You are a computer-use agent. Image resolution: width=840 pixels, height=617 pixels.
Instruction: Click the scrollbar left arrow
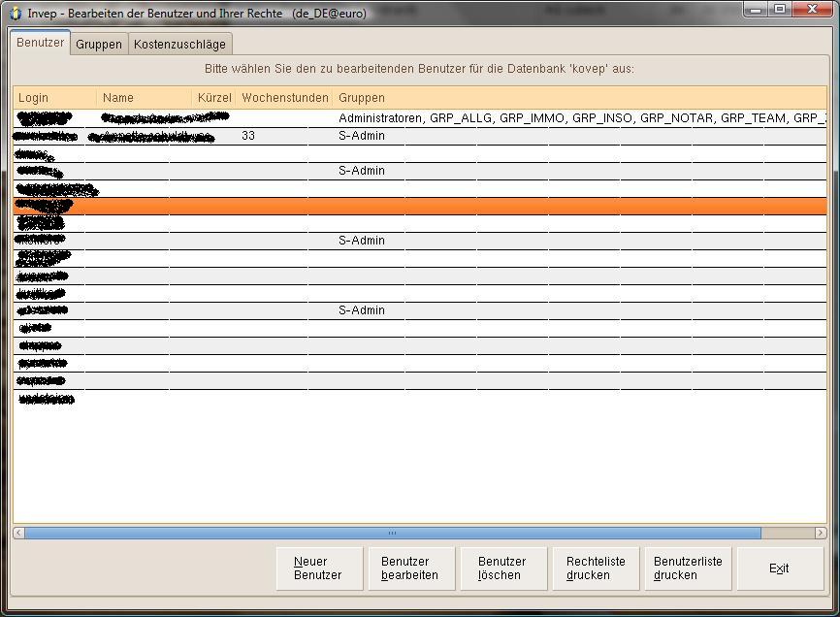point(18,533)
